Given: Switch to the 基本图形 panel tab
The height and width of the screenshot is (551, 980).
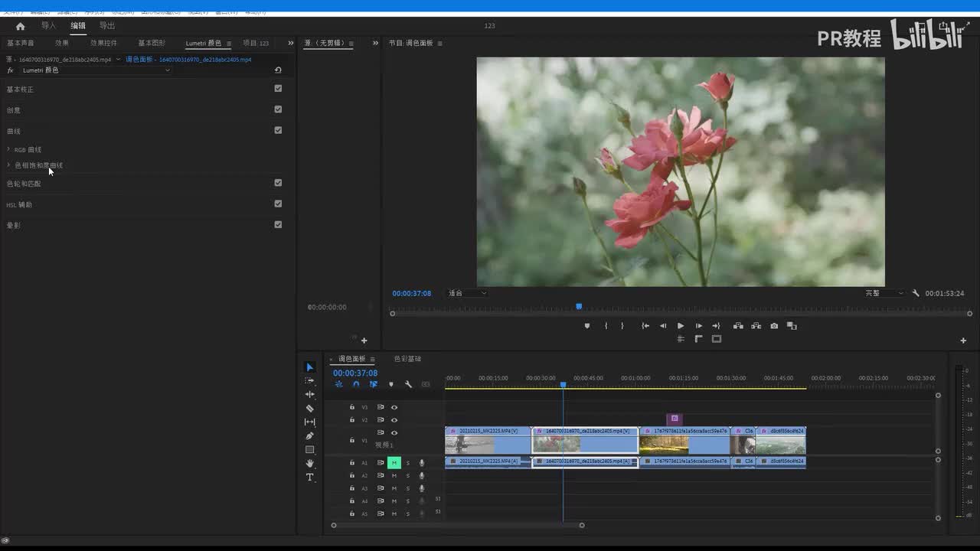Looking at the screenshot, I should coord(152,44).
